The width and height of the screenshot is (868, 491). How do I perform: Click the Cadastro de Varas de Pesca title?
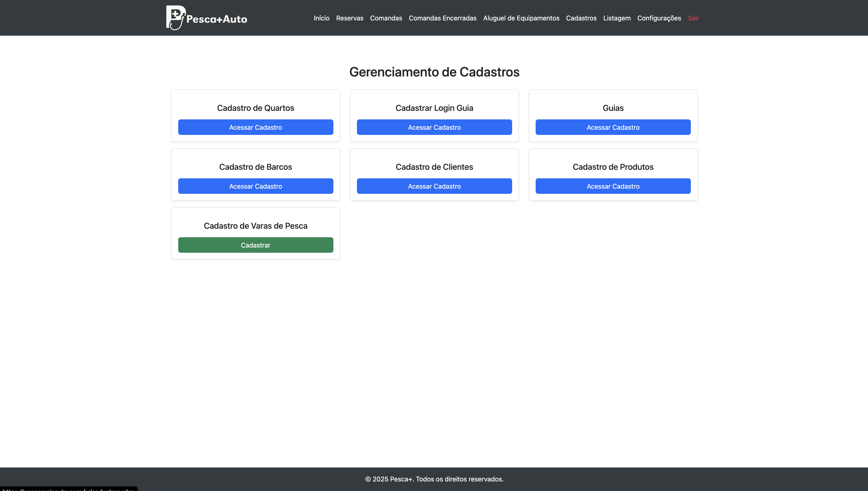[x=256, y=226]
